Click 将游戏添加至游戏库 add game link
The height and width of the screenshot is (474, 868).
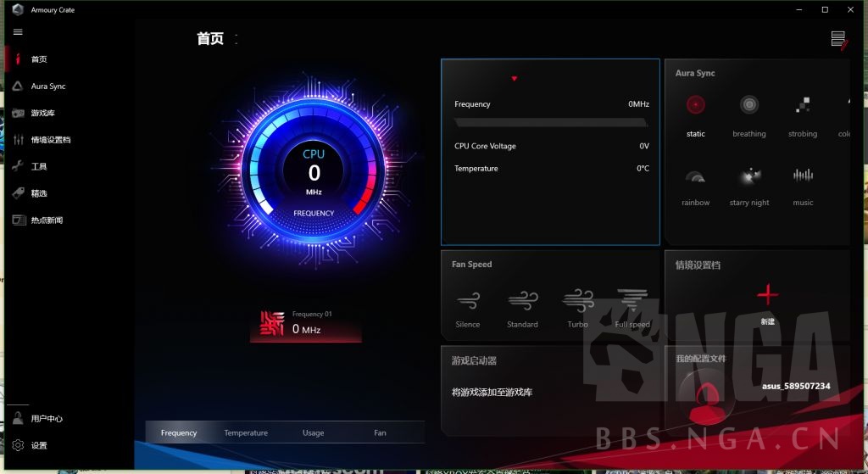tap(492, 392)
